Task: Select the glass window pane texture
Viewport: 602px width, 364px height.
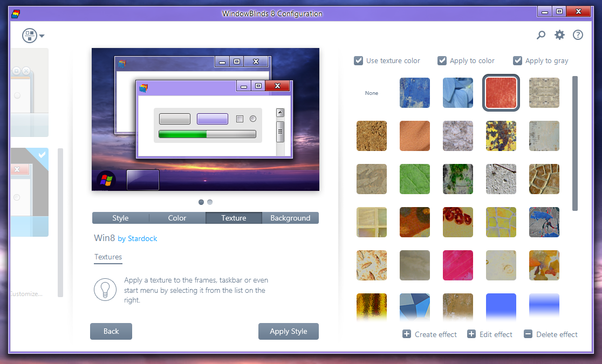Action: point(372,222)
